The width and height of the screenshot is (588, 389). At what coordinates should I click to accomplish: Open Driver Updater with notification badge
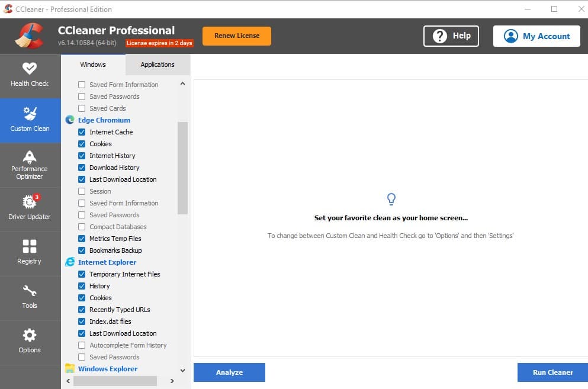click(30, 202)
